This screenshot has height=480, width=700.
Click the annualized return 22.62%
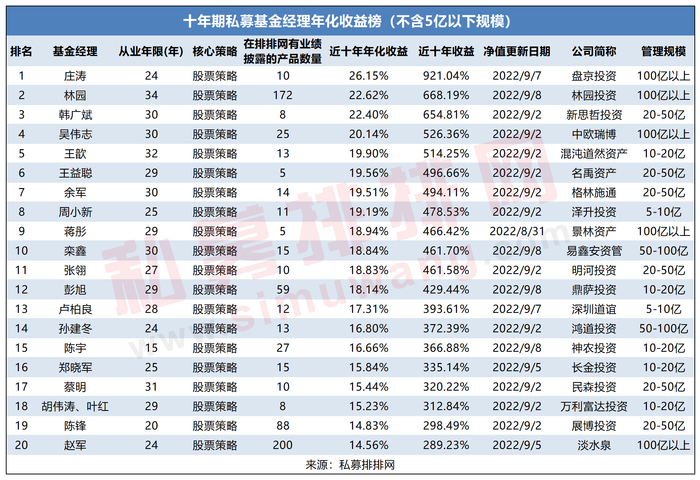(x=369, y=96)
